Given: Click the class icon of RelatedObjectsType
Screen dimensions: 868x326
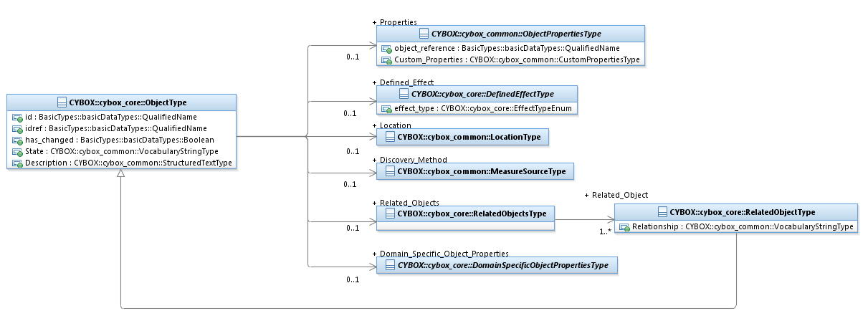Looking at the screenshot, I should (390, 213).
